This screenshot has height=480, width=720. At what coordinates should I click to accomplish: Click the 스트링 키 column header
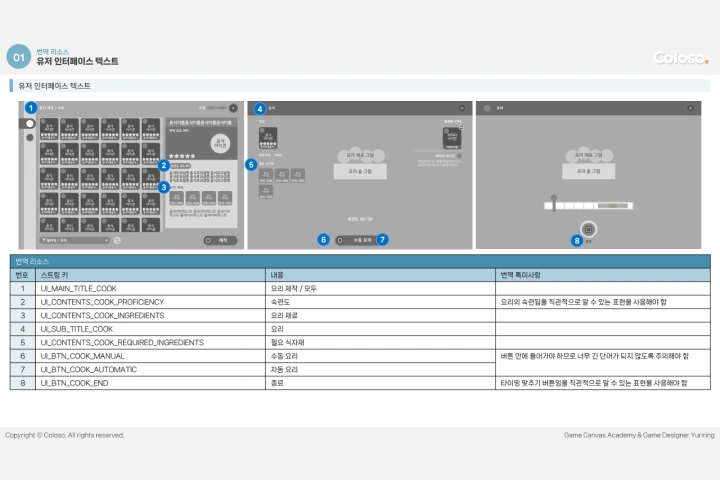click(x=150, y=275)
